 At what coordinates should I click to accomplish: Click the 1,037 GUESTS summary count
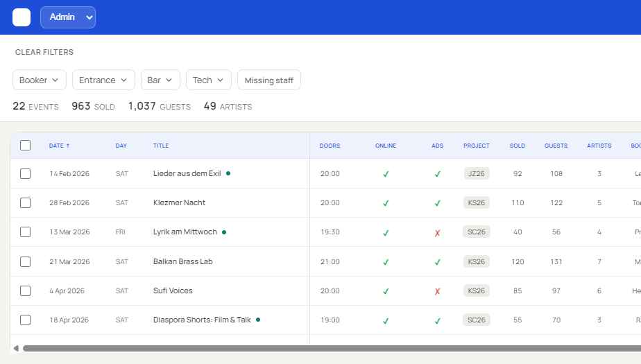[x=160, y=106]
